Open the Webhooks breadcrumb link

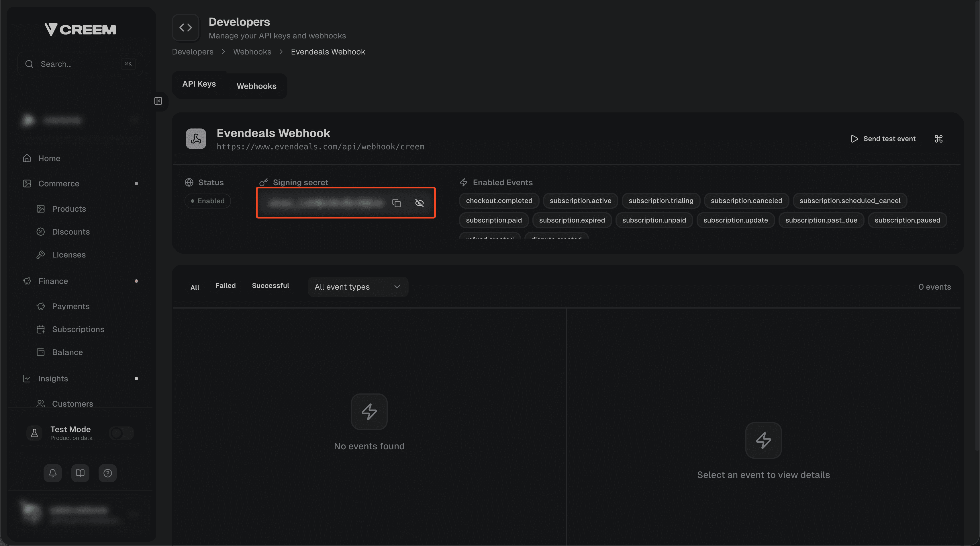click(252, 52)
